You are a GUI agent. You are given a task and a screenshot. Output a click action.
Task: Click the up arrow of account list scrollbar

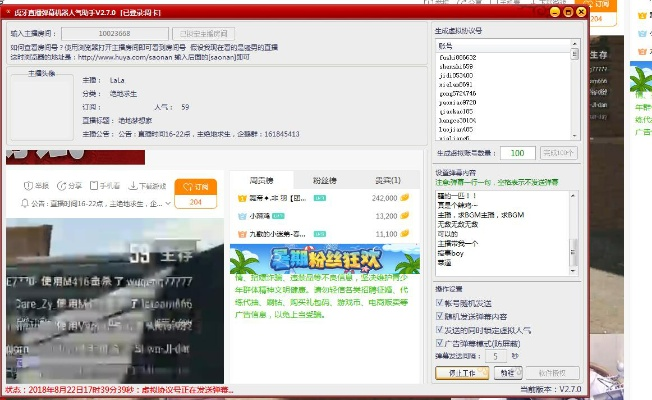tap(575, 44)
